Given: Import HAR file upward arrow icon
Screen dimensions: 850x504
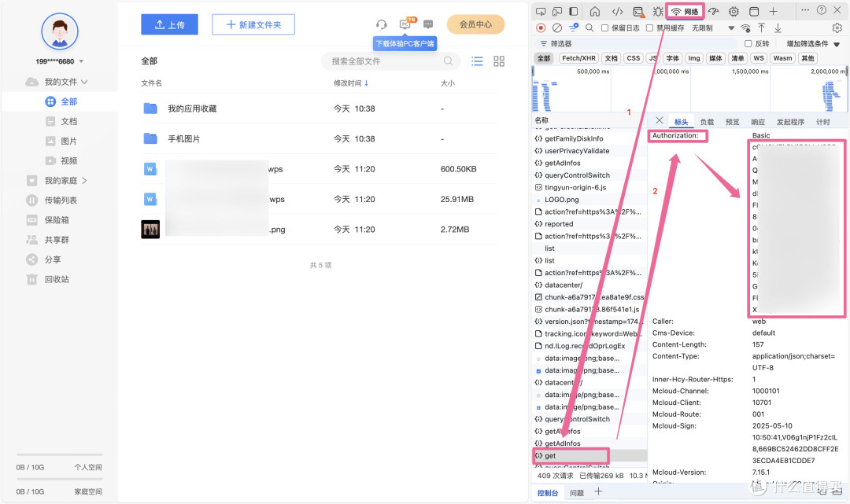Looking at the screenshot, I should [761, 28].
